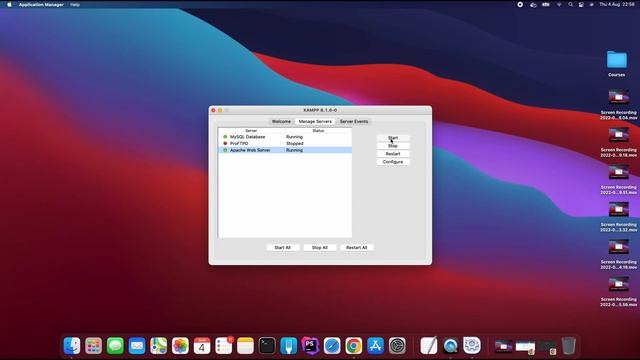
Task: Click the date and time in menu bar
Action: point(617,4)
